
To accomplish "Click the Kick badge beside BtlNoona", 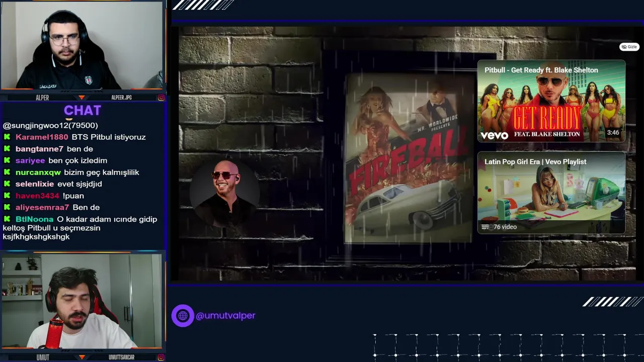I will [7, 219].
